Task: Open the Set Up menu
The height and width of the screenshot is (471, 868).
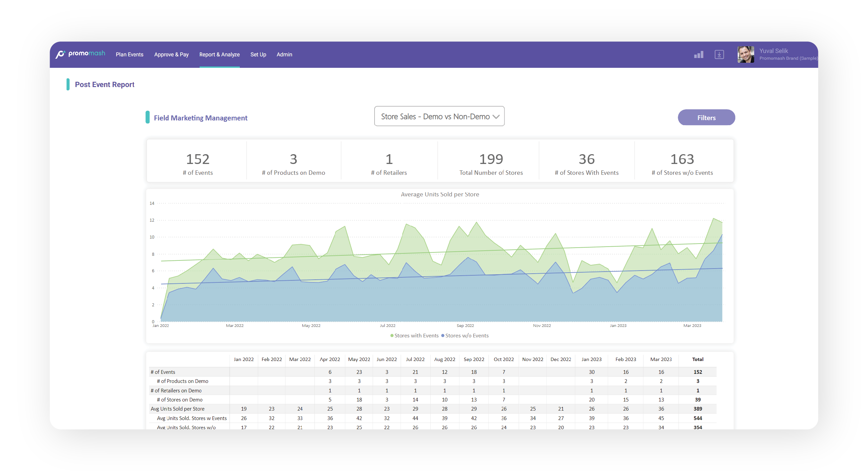Action: (x=258, y=55)
